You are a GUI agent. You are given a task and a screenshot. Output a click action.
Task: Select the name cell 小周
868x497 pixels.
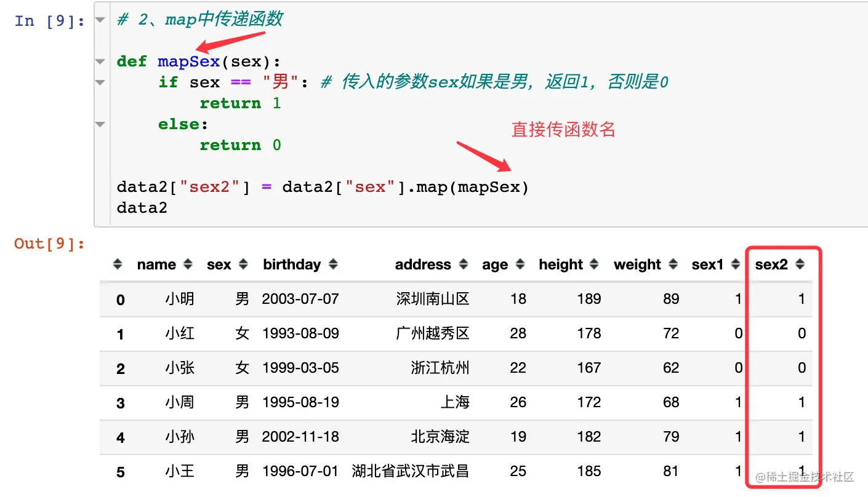180,402
